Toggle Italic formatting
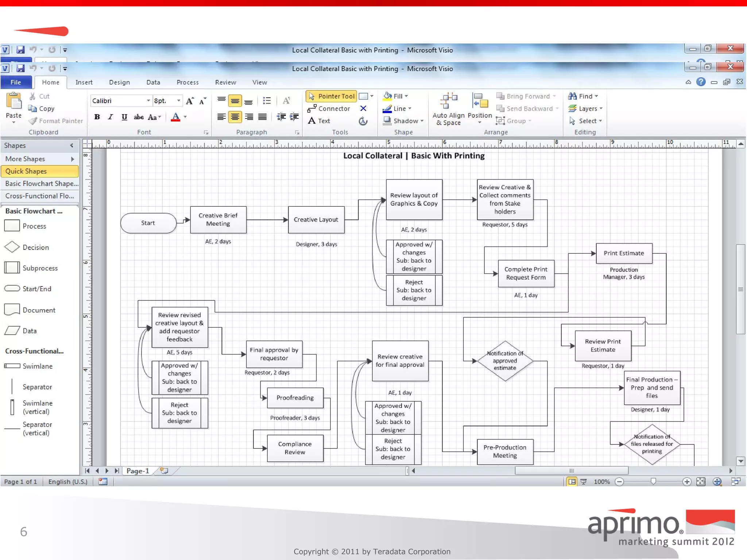 point(111,117)
